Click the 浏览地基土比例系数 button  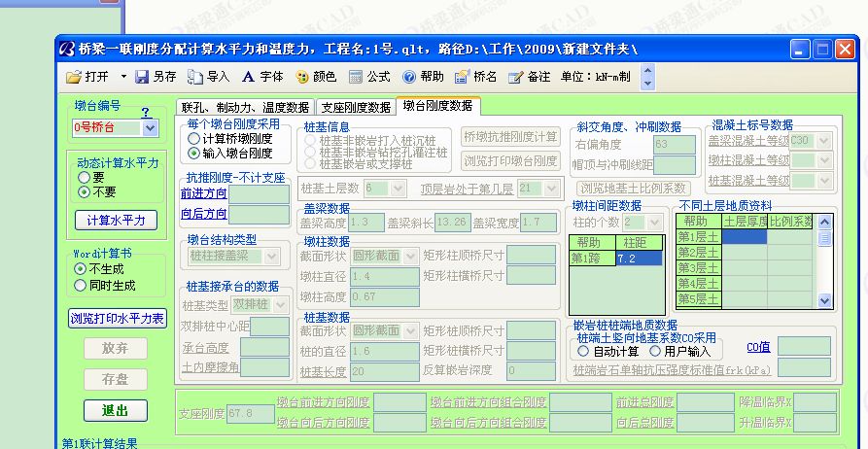(x=634, y=189)
